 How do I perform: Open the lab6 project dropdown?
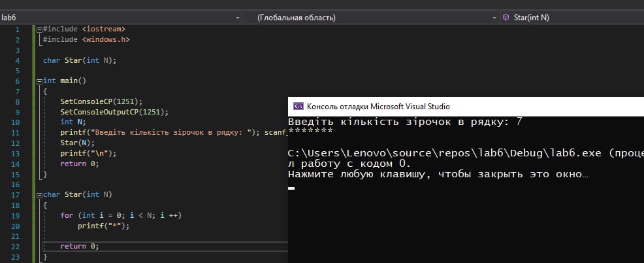tap(118, 18)
